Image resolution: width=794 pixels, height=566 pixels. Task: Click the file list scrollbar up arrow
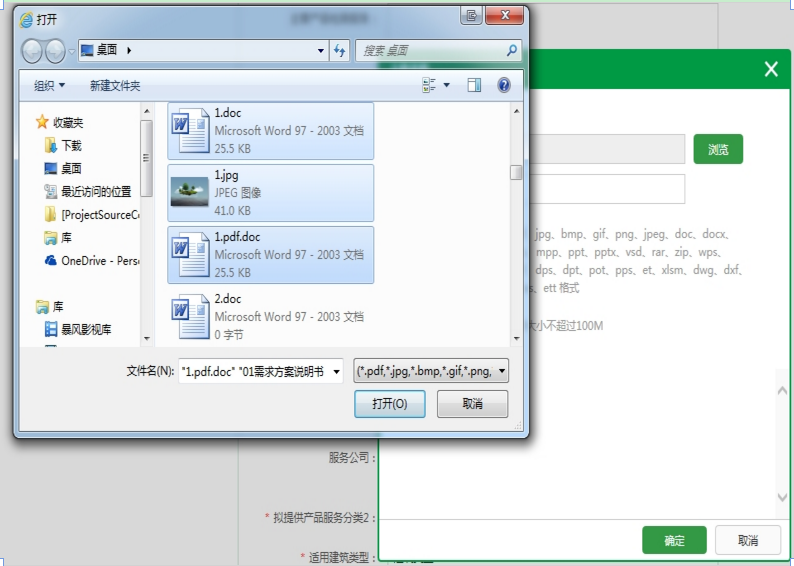click(517, 111)
